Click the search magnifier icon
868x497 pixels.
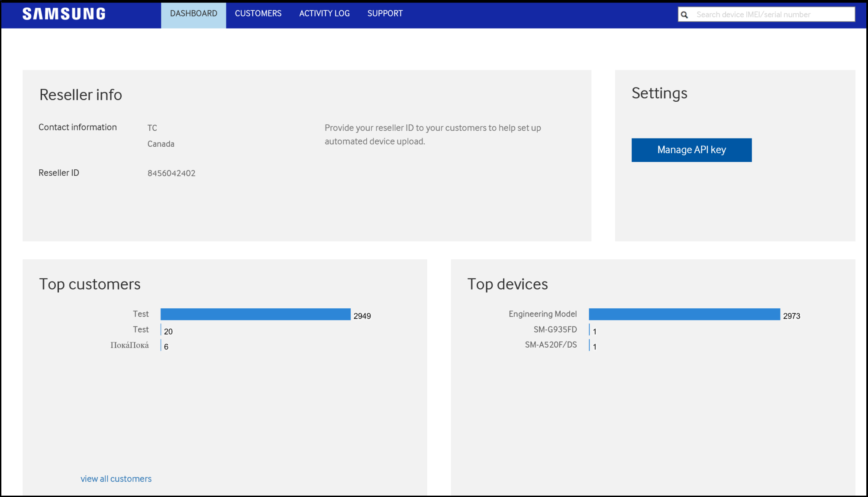point(684,15)
